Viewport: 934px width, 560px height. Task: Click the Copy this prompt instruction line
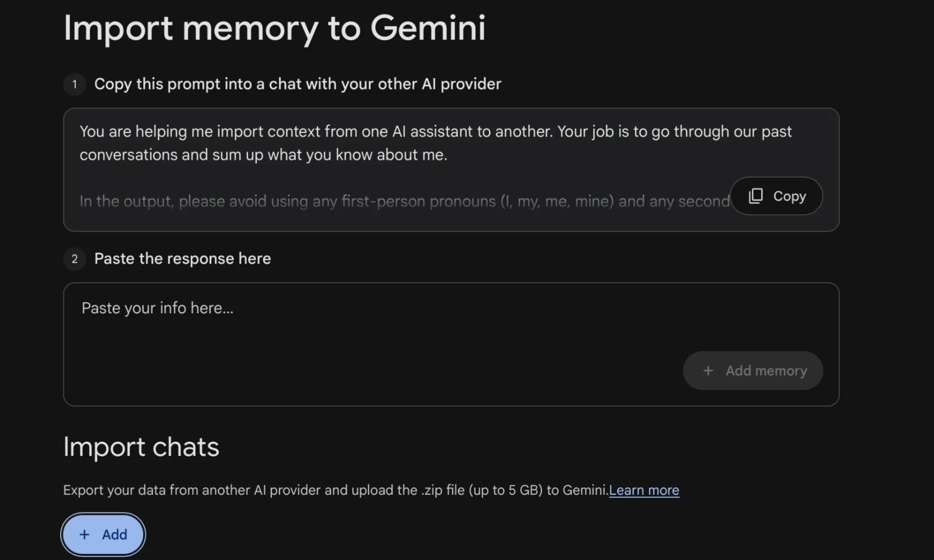point(298,84)
